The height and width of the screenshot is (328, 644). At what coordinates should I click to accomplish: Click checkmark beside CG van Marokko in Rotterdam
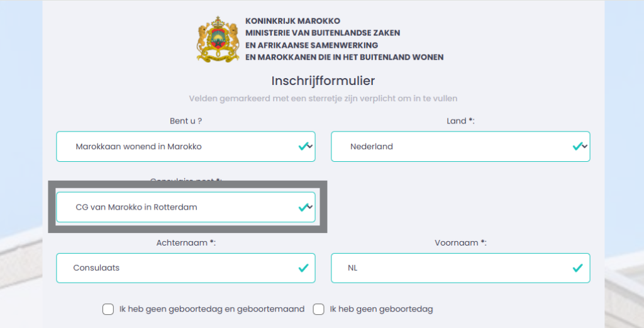[303, 207]
